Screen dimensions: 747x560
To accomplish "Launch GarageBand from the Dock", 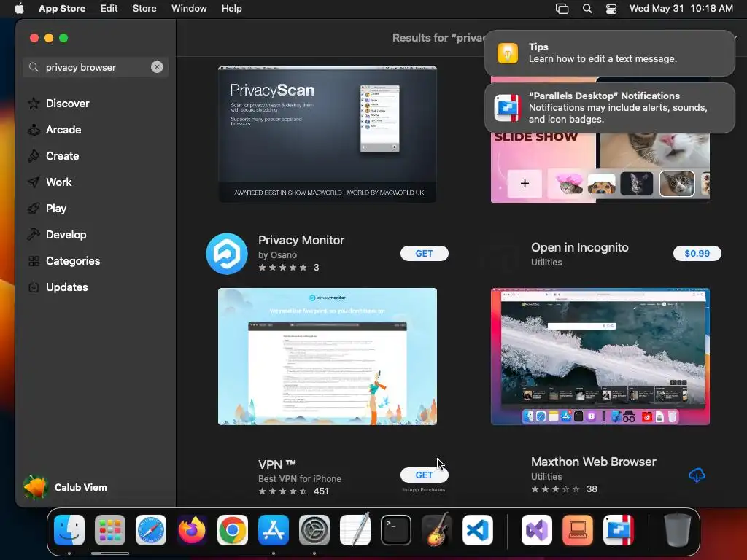I will pyautogui.click(x=437, y=529).
